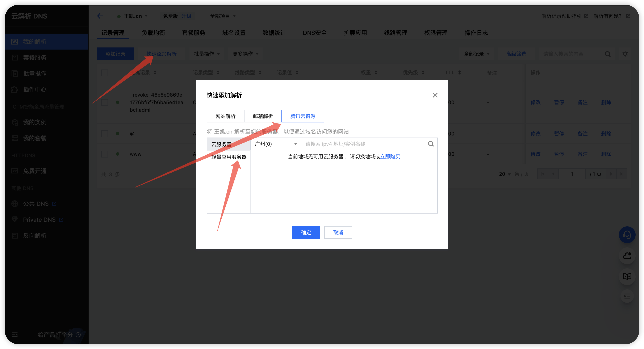The image size is (644, 349).
Task: Click the records search magnifier icon
Action: [x=607, y=54]
